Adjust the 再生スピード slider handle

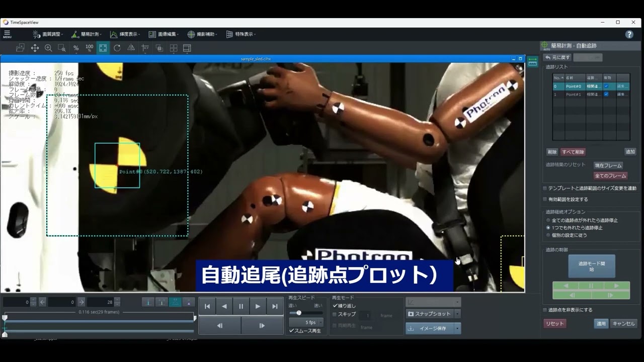(x=299, y=313)
